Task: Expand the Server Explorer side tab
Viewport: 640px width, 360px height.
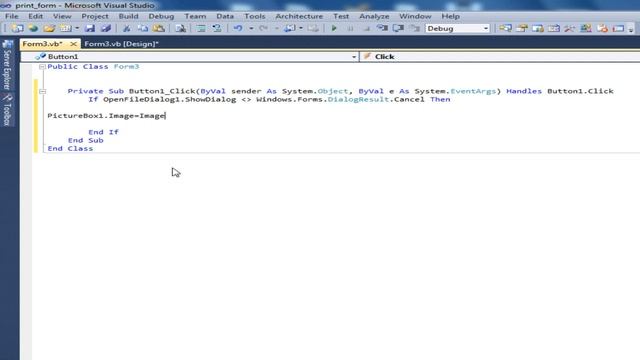Action: click(x=7, y=65)
